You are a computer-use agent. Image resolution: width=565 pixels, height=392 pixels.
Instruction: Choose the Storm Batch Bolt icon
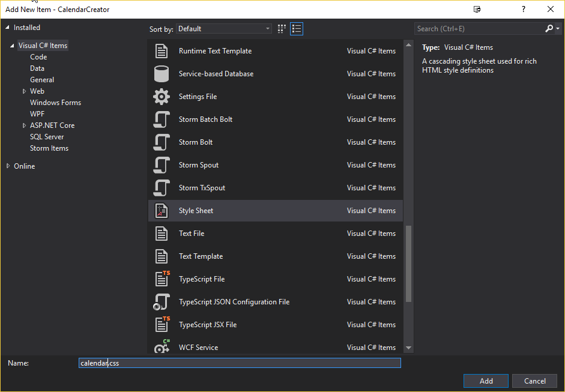pos(162,119)
